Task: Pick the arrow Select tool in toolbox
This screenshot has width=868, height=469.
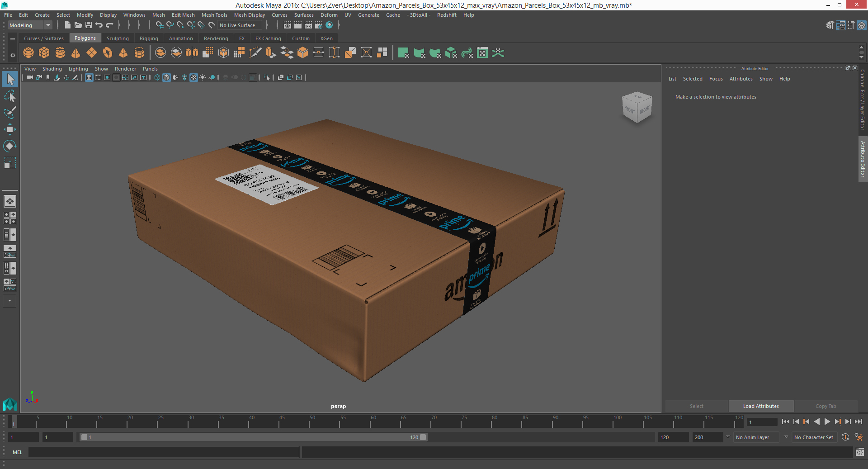Action: point(10,80)
